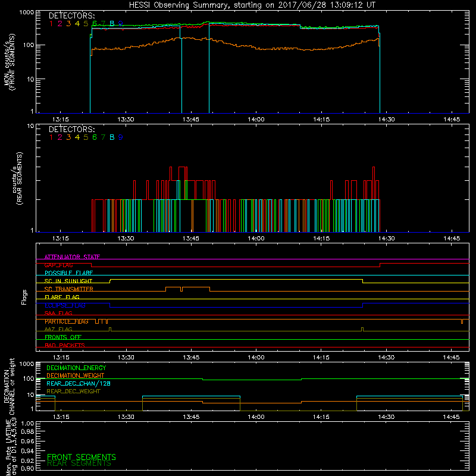Click the GAP_FLAG label

[x=58, y=265]
